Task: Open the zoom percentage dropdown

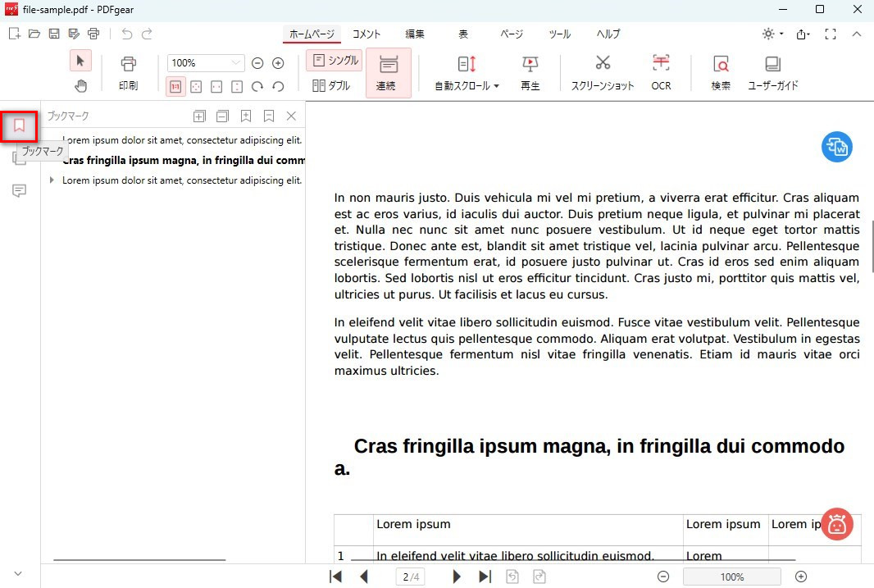Action: [236, 63]
